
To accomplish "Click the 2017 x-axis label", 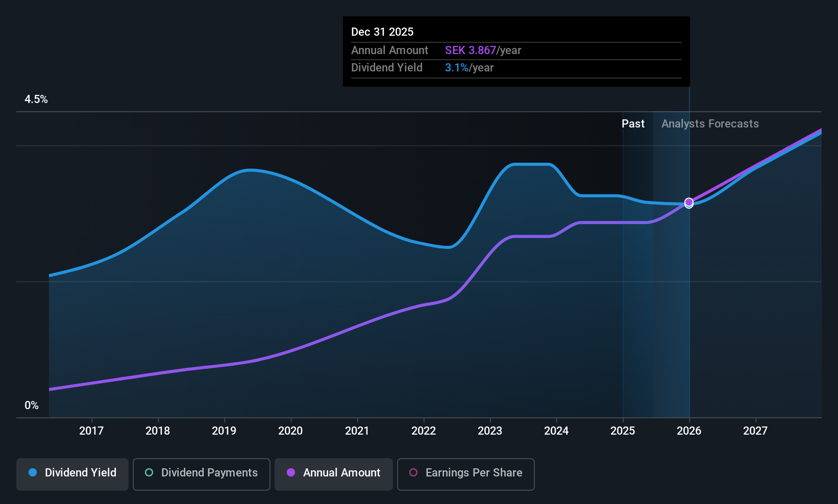I will [91, 431].
